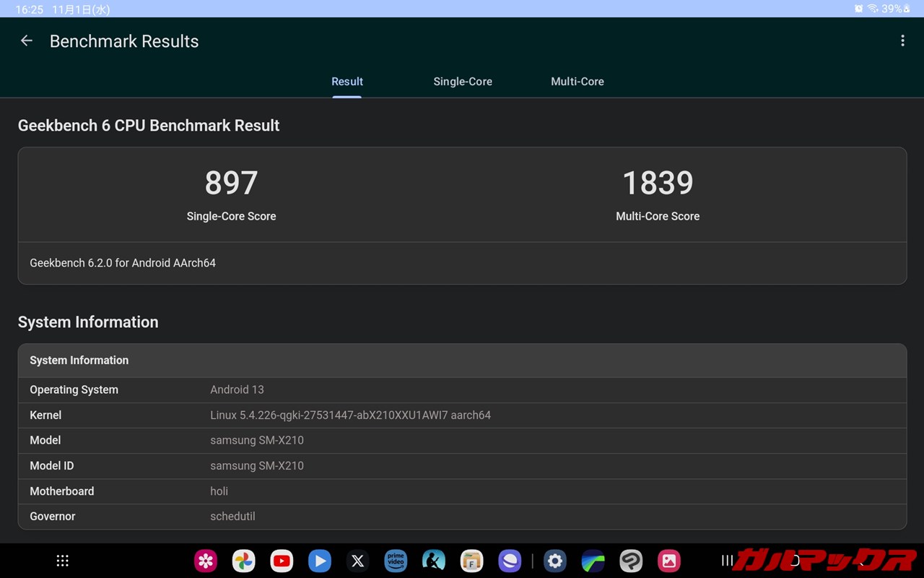The height and width of the screenshot is (578, 924).
Task: Open the blue Play video app
Action: click(320, 561)
